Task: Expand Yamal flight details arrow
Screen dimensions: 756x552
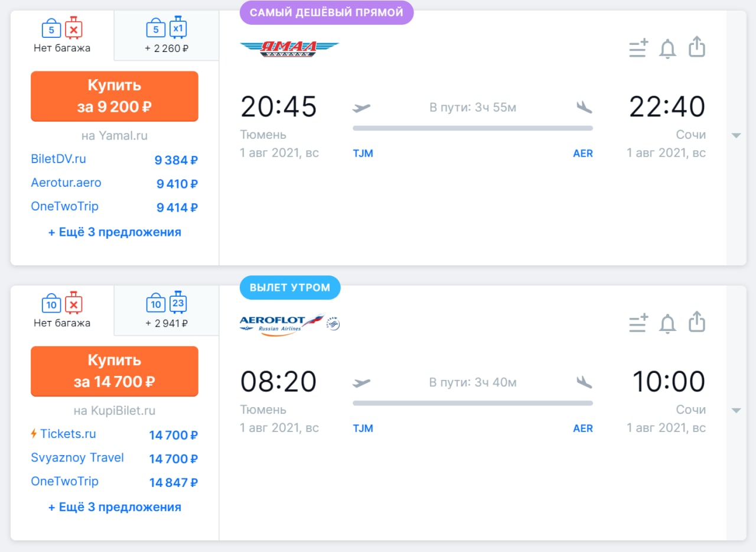Action: click(736, 135)
